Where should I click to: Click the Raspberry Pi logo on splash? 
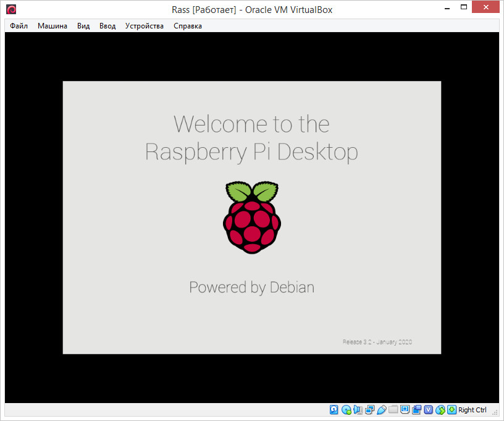pyautogui.click(x=252, y=217)
